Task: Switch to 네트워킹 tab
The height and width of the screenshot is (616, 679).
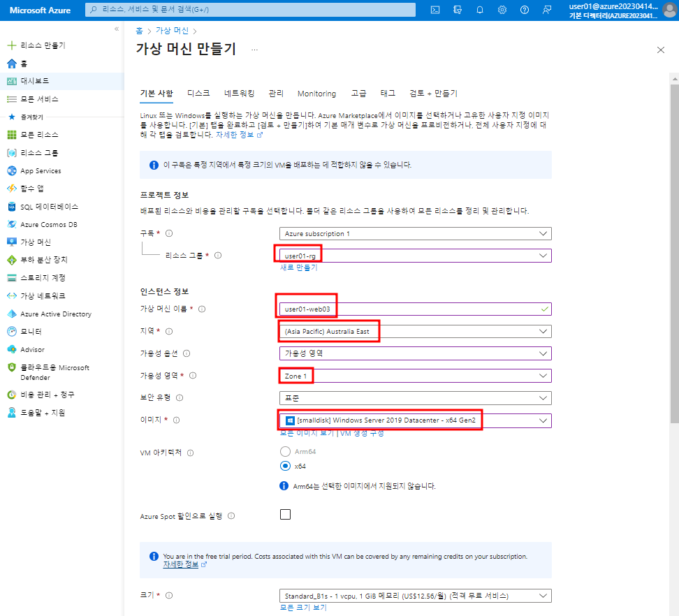Action: 239,93
